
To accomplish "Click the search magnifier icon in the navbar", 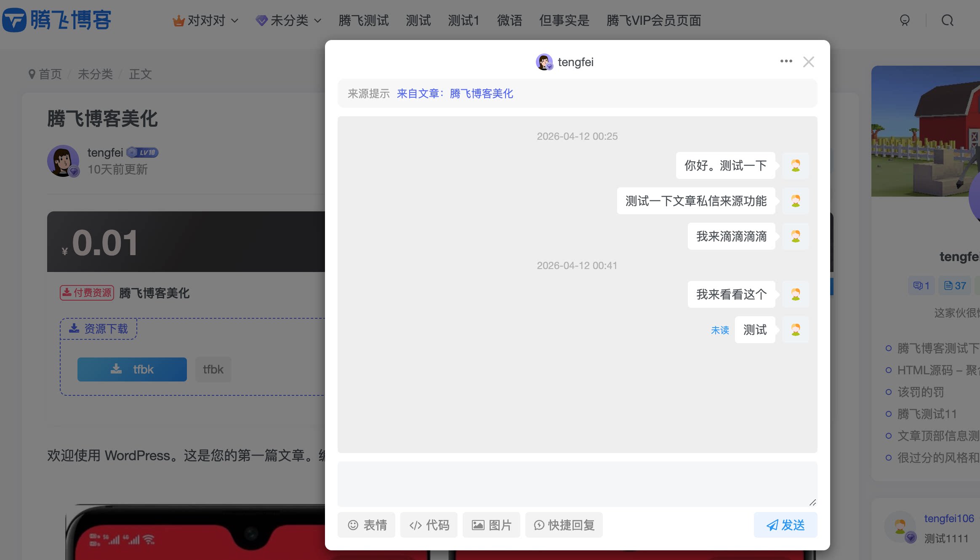I will [948, 20].
